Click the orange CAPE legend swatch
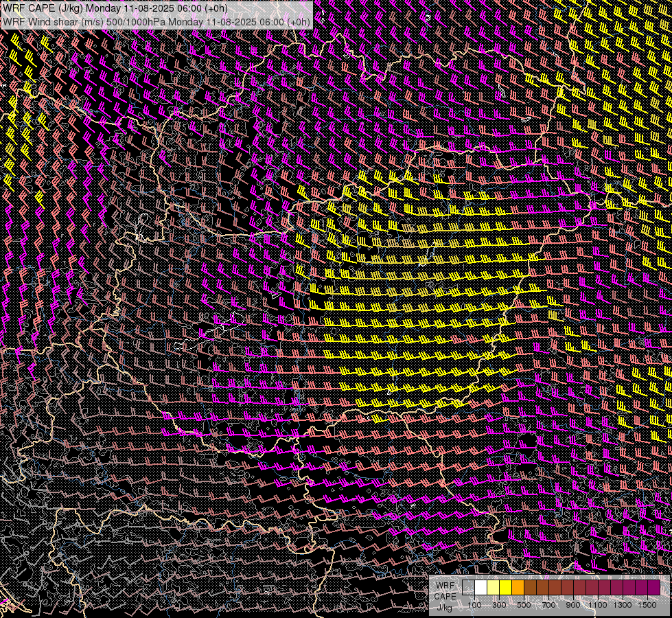The width and height of the screenshot is (672, 618). (518, 588)
